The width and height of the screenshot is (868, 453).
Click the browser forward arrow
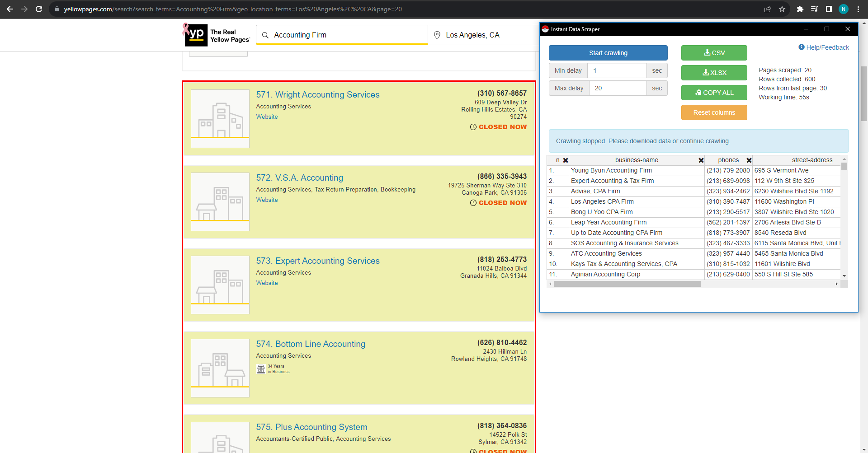pos(24,9)
